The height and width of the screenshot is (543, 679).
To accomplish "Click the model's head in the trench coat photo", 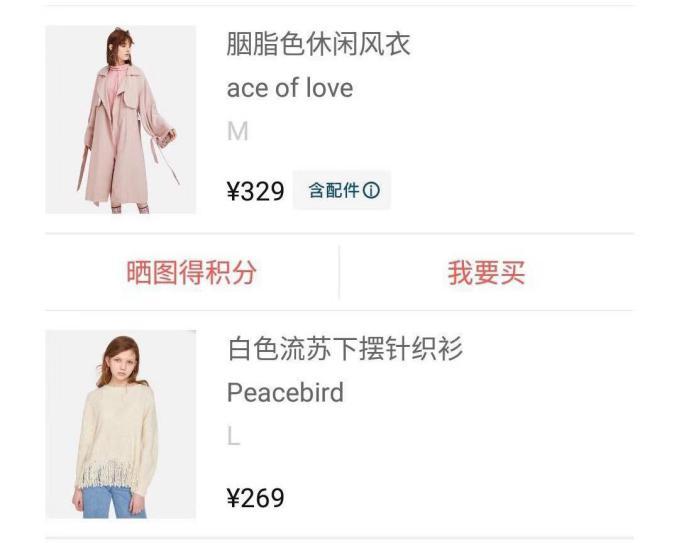I will point(120,45).
